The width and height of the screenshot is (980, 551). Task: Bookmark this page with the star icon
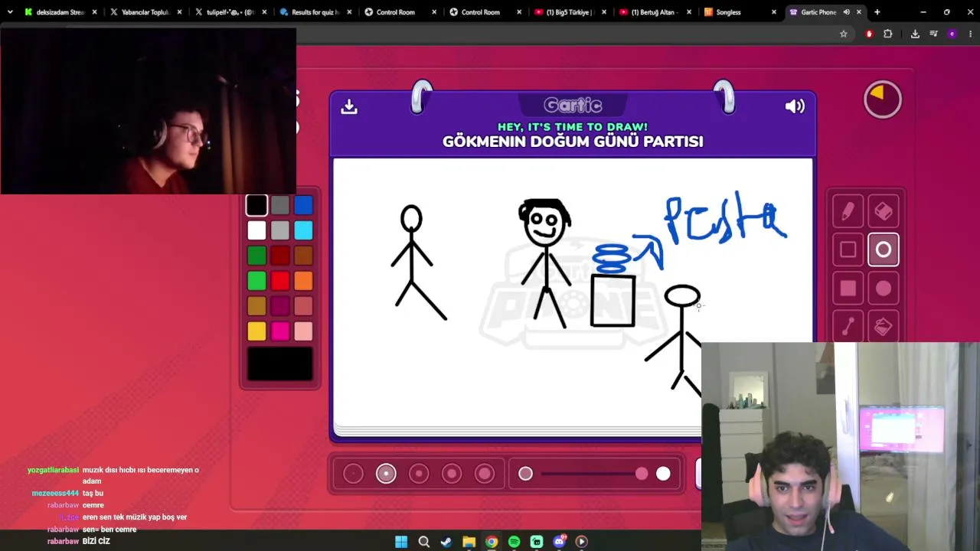[x=844, y=34]
